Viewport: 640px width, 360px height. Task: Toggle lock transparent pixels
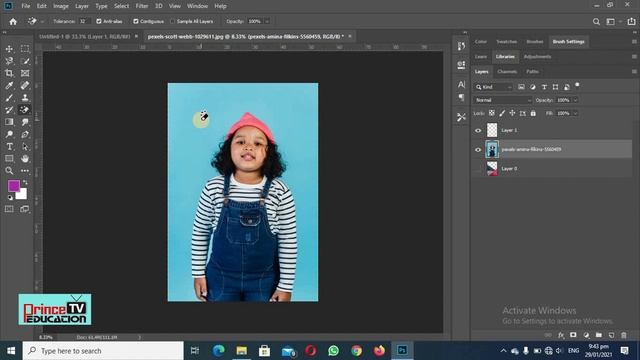[491, 113]
